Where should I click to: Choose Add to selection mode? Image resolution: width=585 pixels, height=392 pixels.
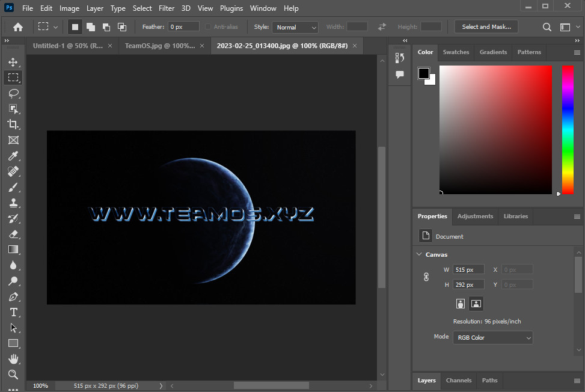tap(91, 27)
